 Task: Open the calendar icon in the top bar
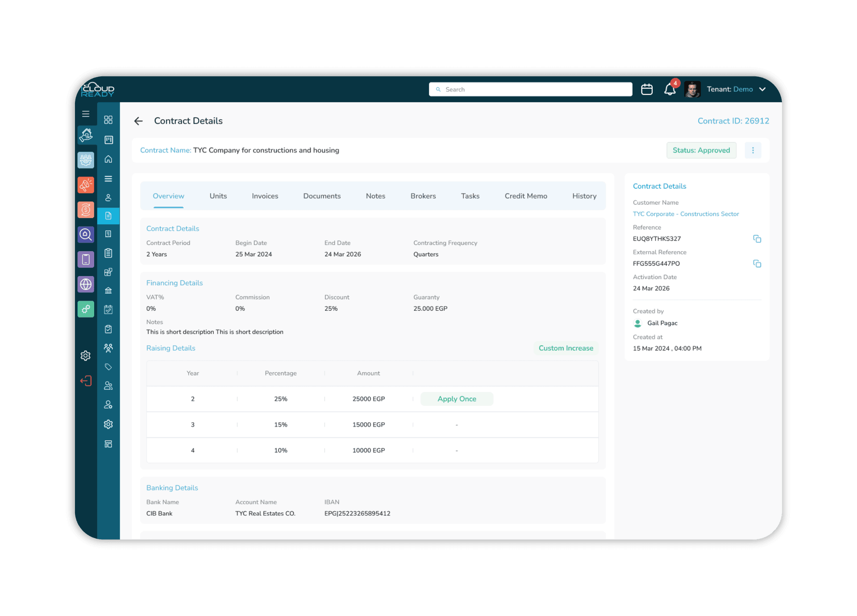pos(647,89)
